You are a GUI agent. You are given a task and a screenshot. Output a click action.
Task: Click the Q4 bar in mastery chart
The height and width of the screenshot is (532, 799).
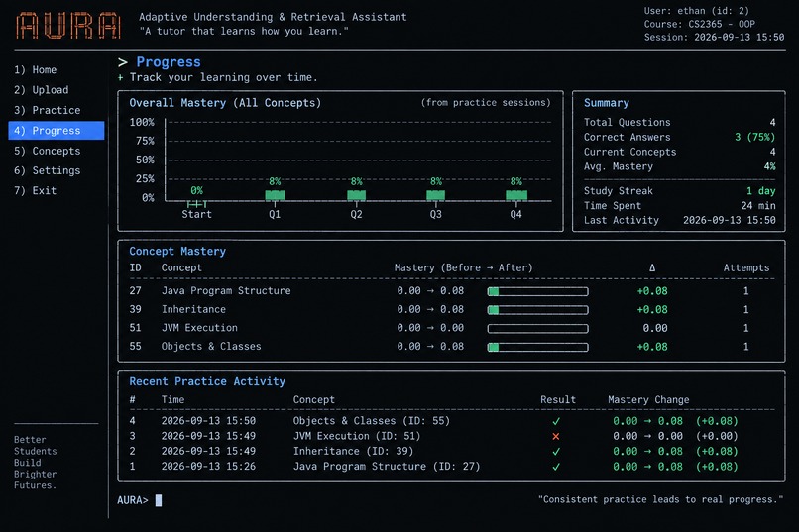pyautogui.click(x=516, y=195)
